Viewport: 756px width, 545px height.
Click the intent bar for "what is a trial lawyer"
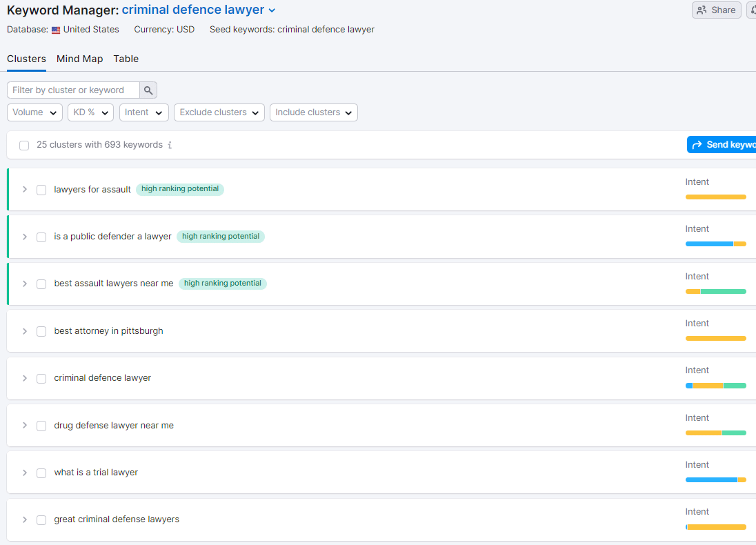715,479
